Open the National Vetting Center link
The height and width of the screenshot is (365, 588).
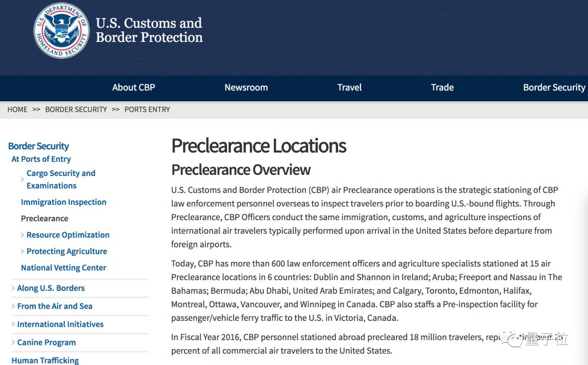click(x=64, y=267)
